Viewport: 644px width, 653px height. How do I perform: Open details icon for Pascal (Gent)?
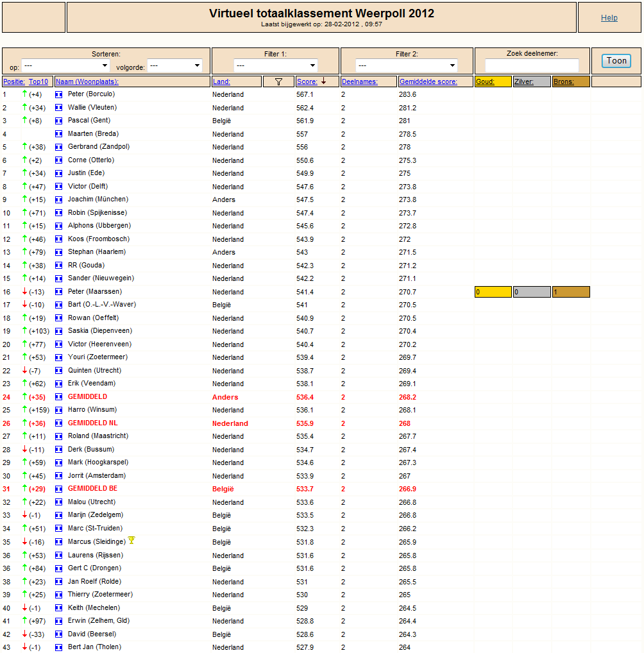tap(59, 121)
